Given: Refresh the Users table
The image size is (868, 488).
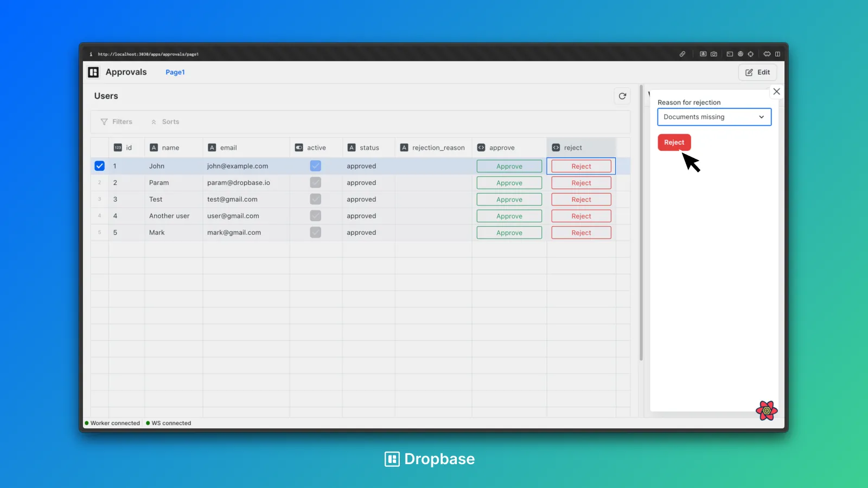Looking at the screenshot, I should coord(622,96).
